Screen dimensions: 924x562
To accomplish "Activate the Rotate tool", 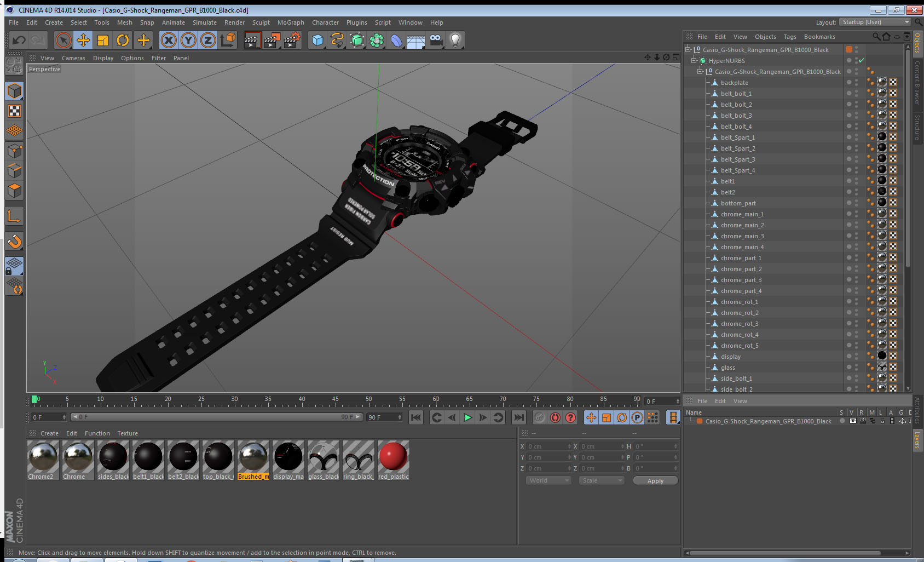I will point(123,40).
